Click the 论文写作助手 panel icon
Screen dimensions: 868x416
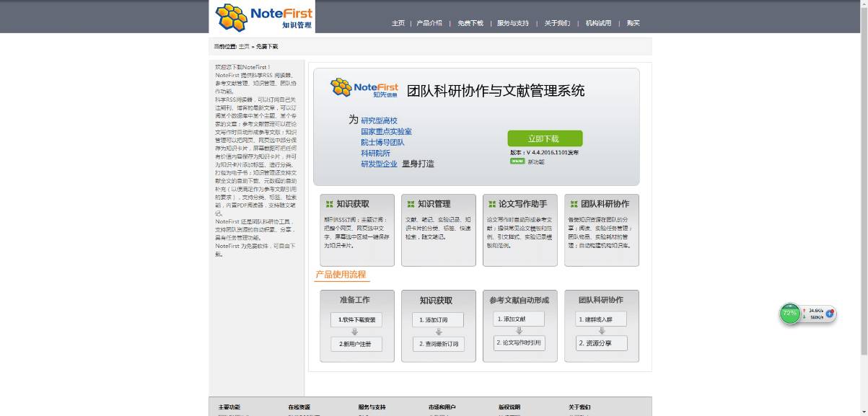(x=491, y=203)
